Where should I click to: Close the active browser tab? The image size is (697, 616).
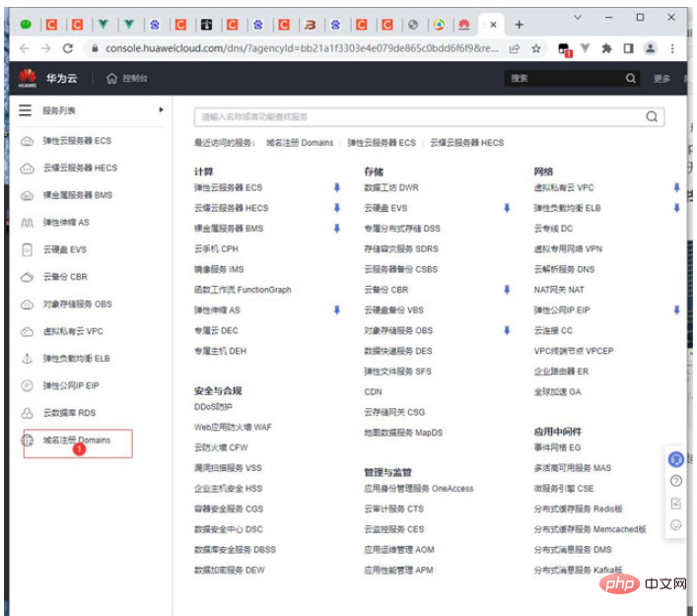coord(493,25)
